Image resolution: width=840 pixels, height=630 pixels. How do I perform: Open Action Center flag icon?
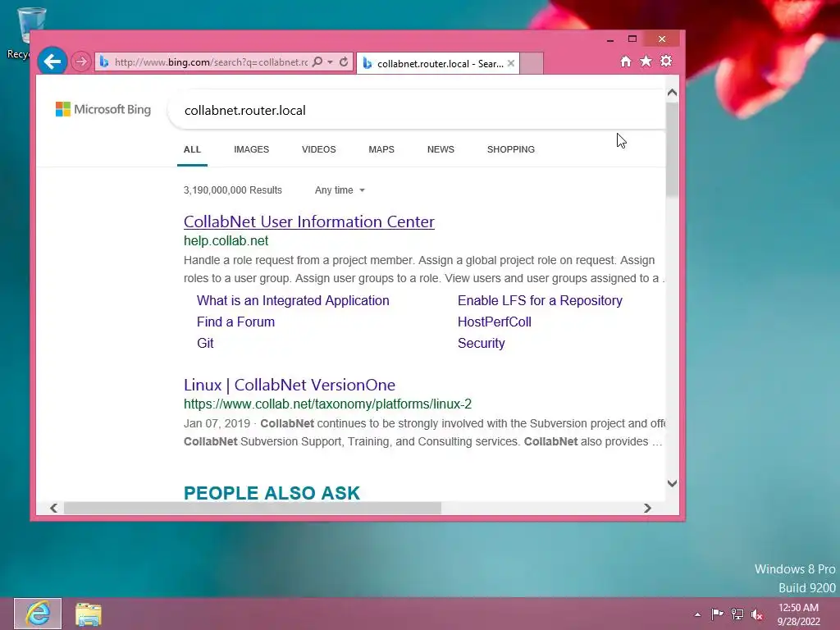pos(717,614)
